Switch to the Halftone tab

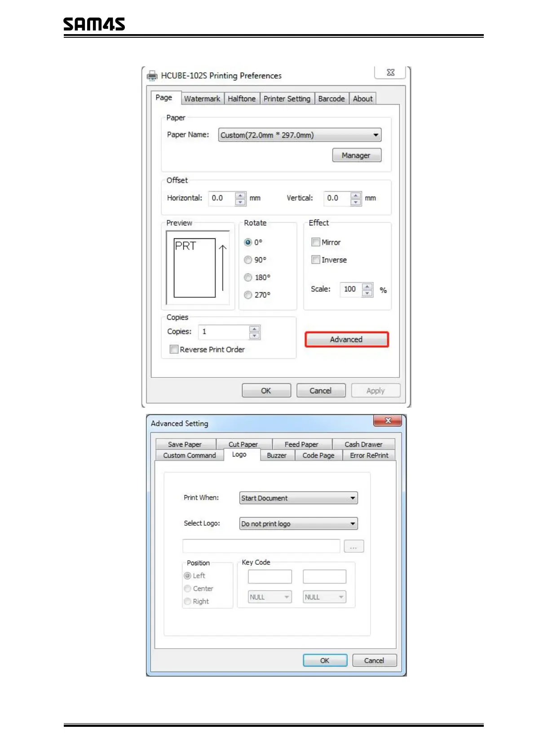(242, 99)
